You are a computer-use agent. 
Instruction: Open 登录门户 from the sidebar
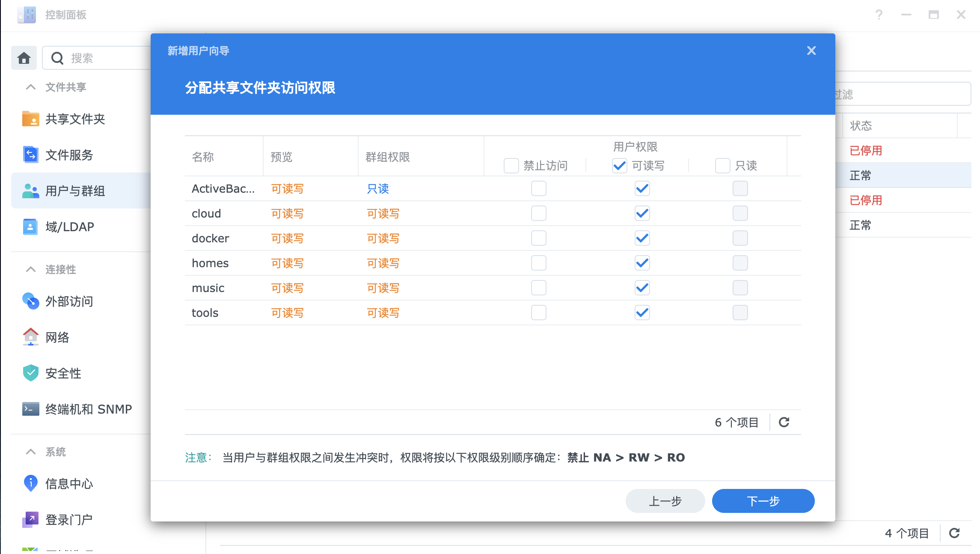pyautogui.click(x=30, y=519)
